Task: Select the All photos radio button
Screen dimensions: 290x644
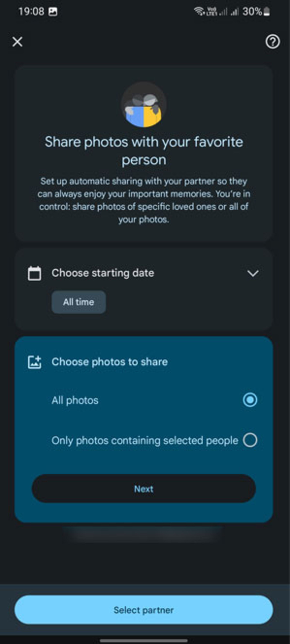Action: click(250, 400)
